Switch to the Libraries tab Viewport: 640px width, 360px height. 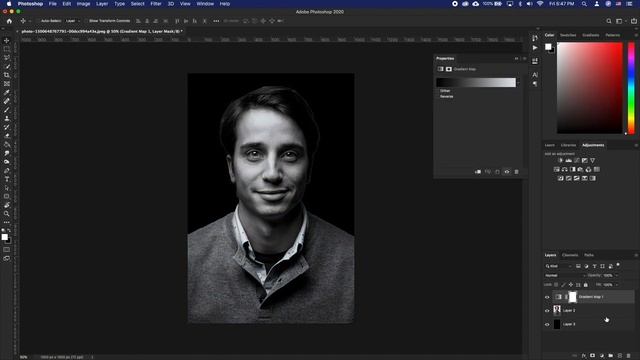click(568, 145)
